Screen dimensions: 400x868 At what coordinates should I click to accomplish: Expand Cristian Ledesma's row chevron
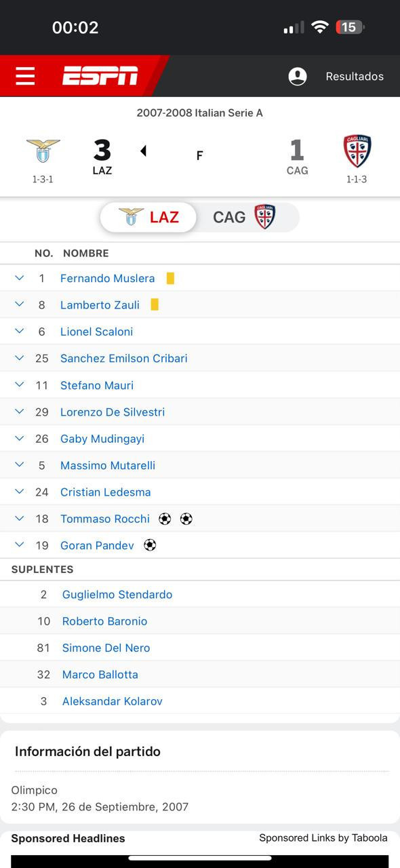[x=20, y=492]
